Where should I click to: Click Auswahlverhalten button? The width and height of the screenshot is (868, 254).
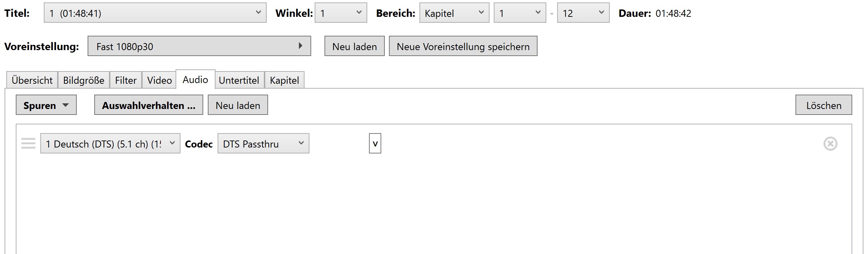tap(148, 105)
